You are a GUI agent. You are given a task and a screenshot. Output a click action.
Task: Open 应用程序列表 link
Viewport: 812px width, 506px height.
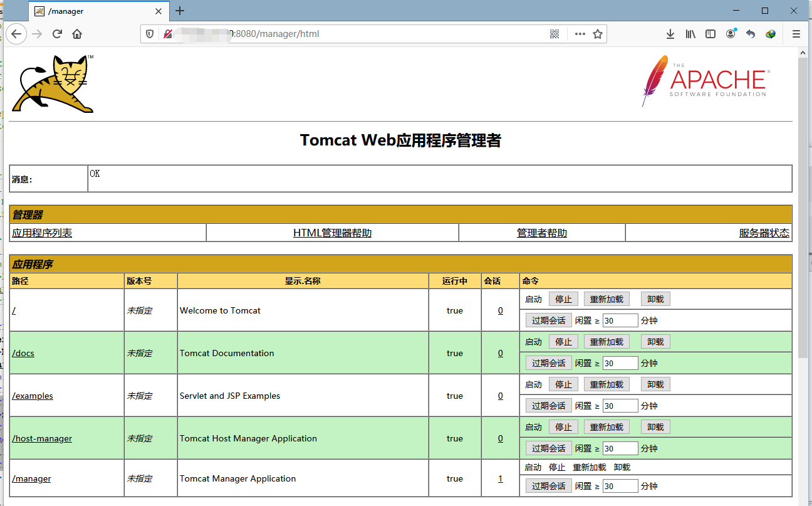point(42,233)
